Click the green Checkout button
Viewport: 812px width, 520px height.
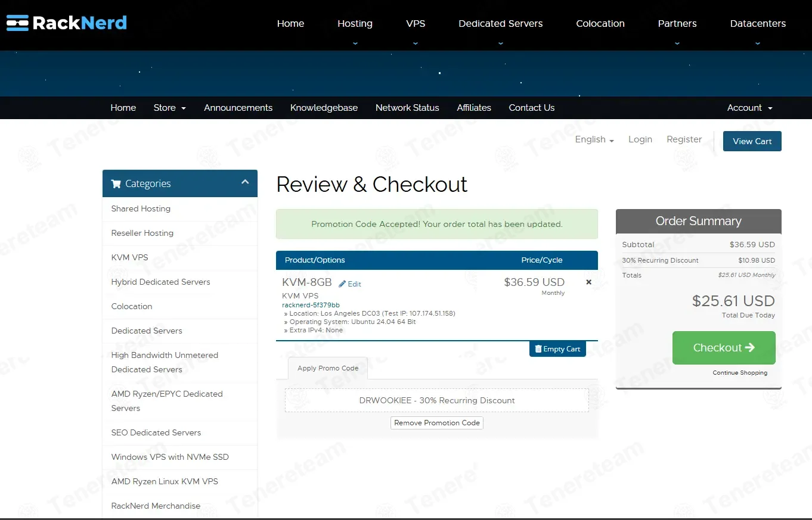[724, 348]
